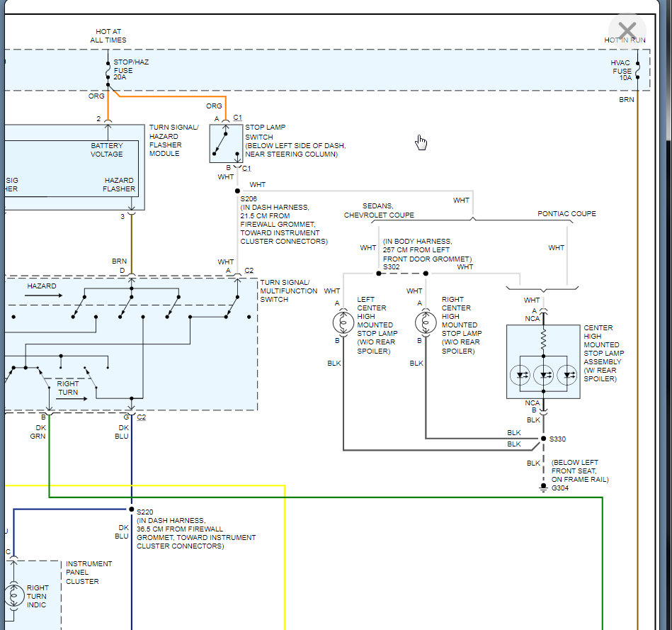
Task: Click the 'S330' splice label
Action: (557, 439)
